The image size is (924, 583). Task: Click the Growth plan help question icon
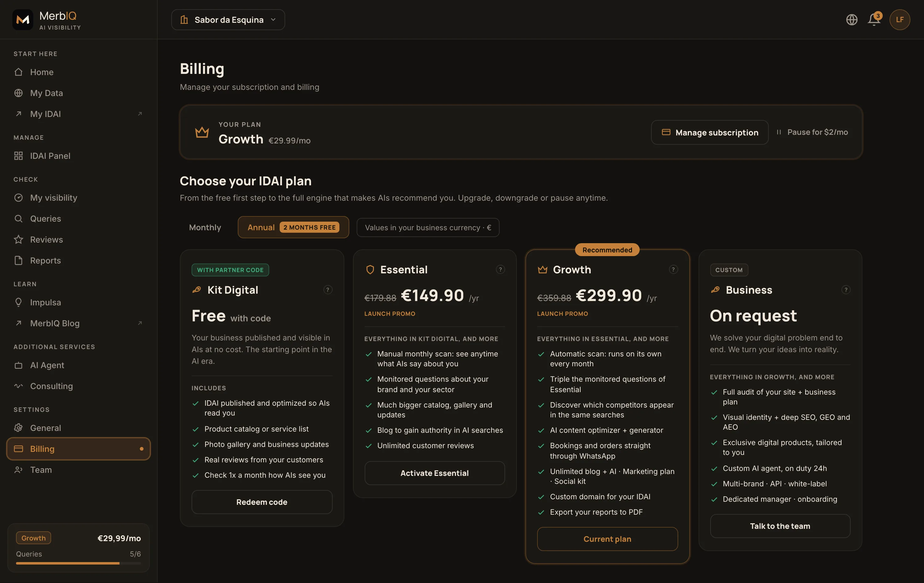pos(673,269)
